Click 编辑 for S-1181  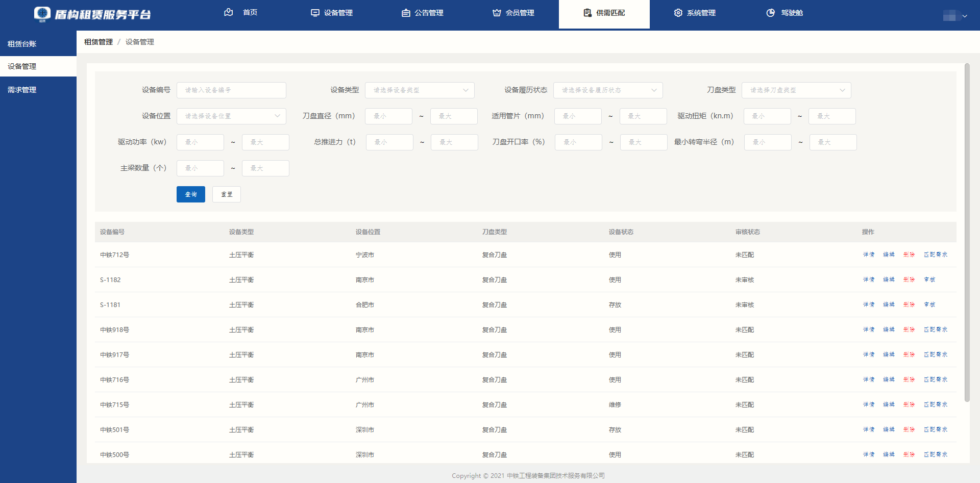coord(889,304)
